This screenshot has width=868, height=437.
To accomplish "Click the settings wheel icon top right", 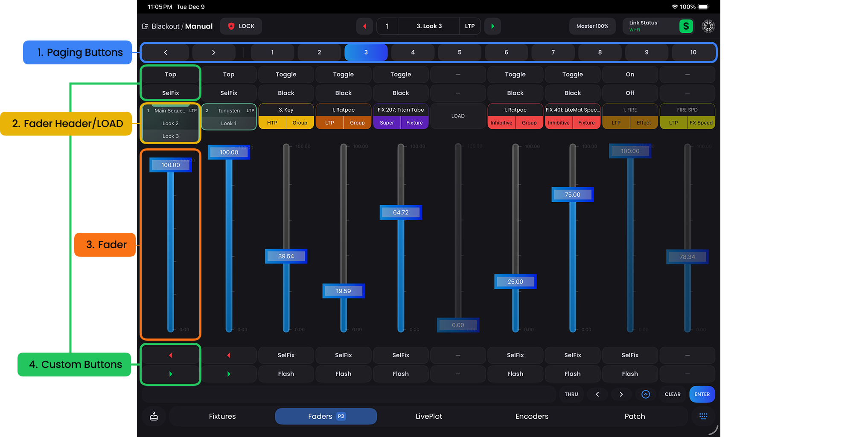I will click(708, 26).
